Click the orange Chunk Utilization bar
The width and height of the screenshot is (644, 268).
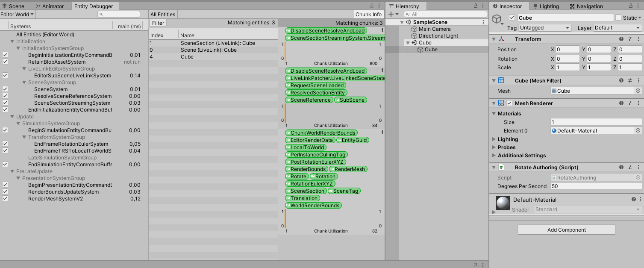(x=285, y=51)
